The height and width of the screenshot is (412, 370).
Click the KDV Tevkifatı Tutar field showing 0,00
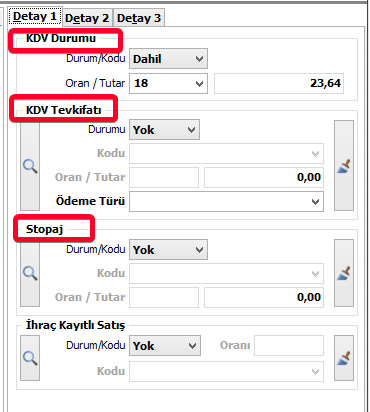(264, 177)
